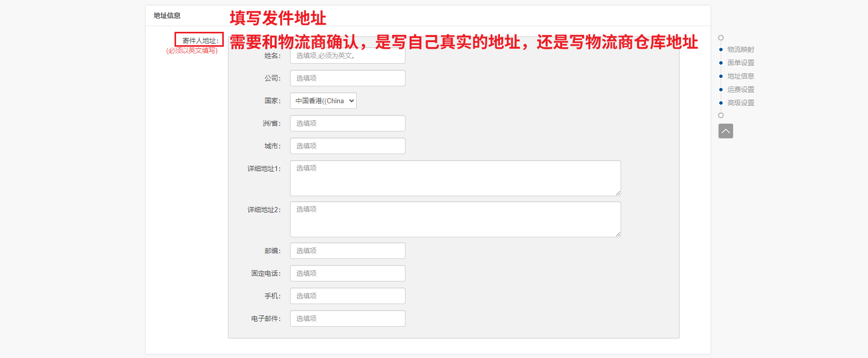
Task: Jump to 物流映射 section in side nav
Action: tap(741, 49)
